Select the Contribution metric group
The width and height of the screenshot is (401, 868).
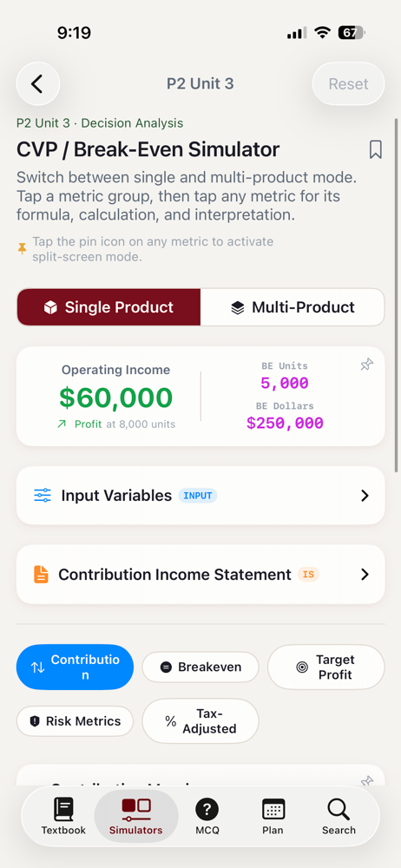[x=75, y=667]
